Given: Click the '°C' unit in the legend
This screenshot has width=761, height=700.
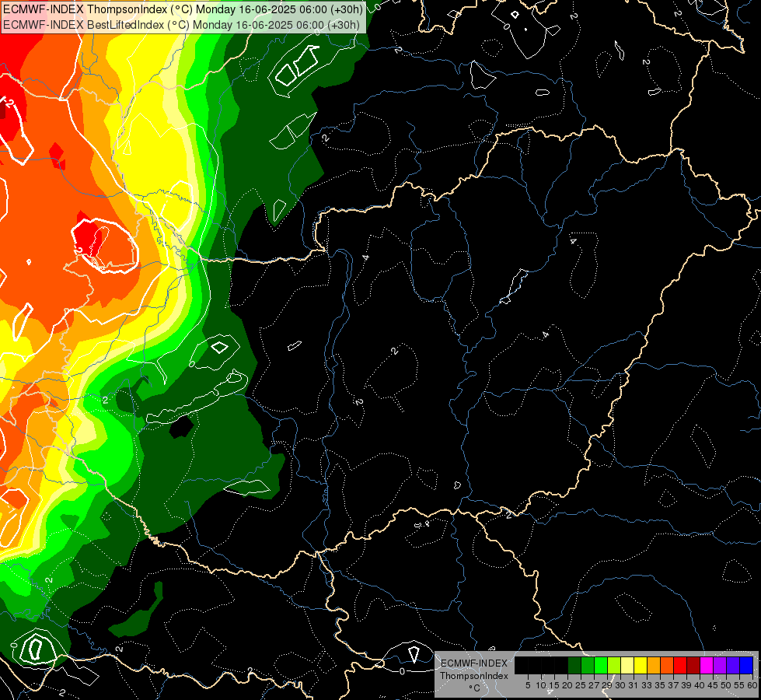Looking at the screenshot, I should click(x=475, y=688).
